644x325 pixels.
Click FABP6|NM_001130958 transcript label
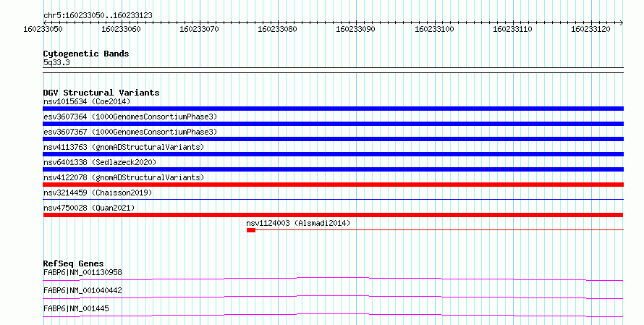82,272
